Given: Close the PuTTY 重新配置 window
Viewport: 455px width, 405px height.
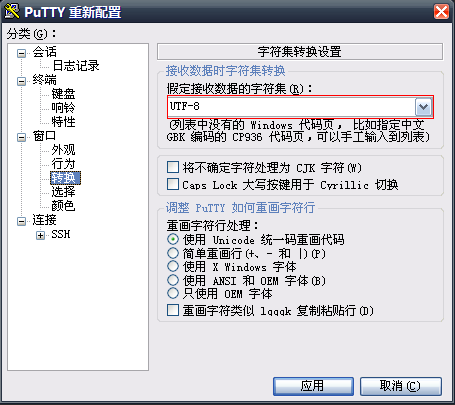Looking at the screenshot, I should tap(441, 12).
